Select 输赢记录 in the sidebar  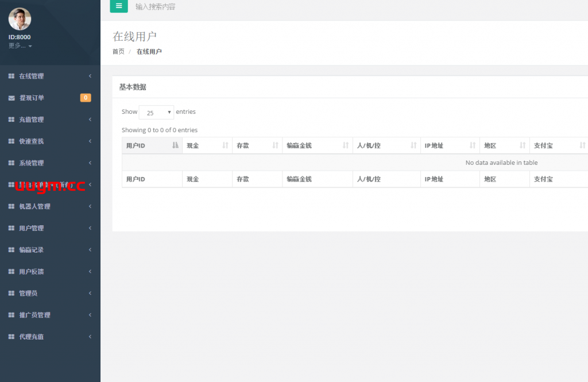32,250
